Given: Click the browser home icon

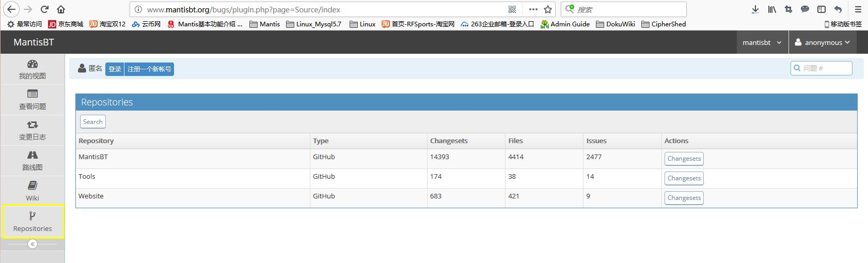Looking at the screenshot, I should coord(61,9).
